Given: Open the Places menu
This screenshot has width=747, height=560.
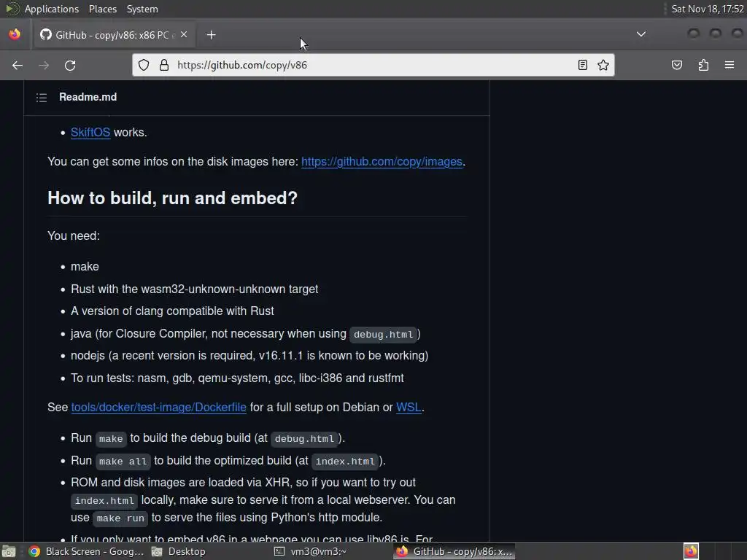Looking at the screenshot, I should (x=102, y=9).
